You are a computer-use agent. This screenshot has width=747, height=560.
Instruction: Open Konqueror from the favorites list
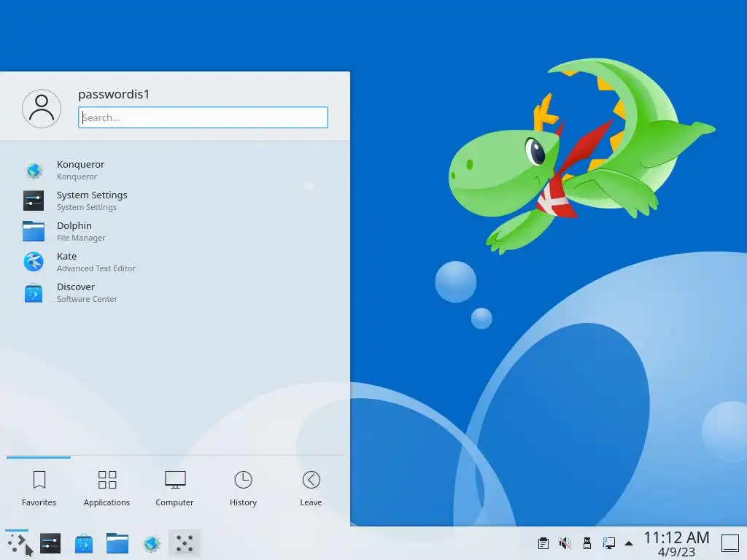174,170
